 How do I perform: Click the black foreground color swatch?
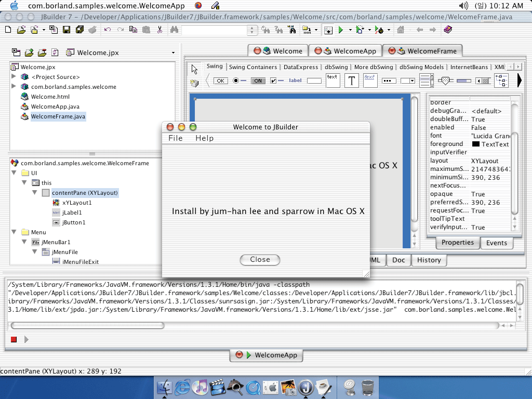pyautogui.click(x=475, y=144)
